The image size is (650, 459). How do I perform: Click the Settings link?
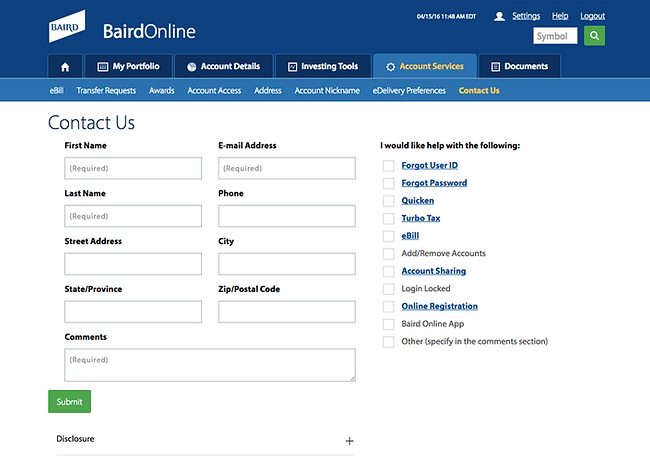coord(526,16)
